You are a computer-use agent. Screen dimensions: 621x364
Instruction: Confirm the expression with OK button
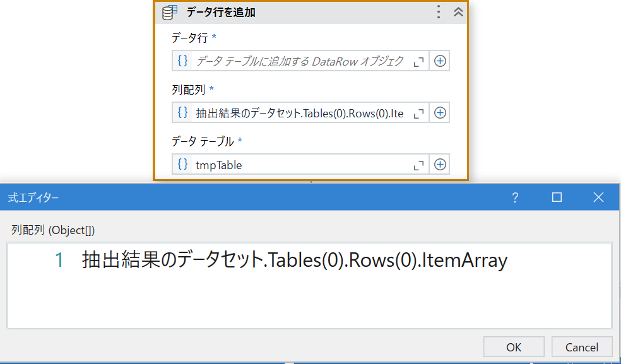[x=514, y=348]
